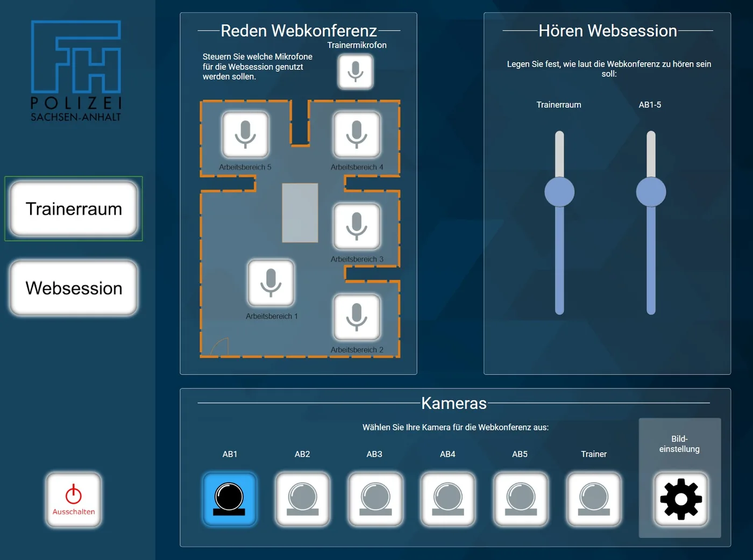Open Bildeinstellung gear settings
Screen dimensions: 753x560
coord(680,499)
